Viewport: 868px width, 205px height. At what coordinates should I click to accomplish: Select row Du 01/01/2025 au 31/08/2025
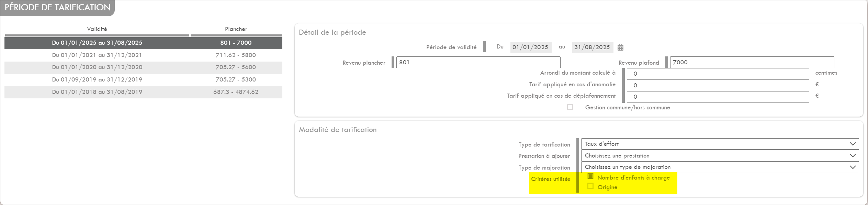point(143,43)
